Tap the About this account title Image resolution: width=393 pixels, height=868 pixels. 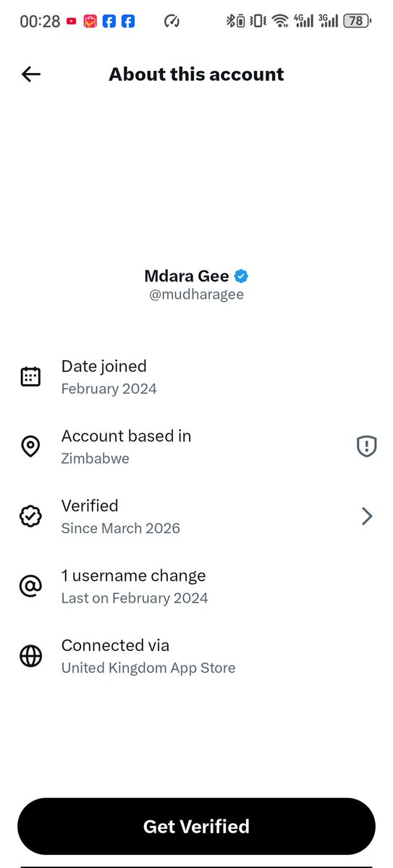click(196, 74)
